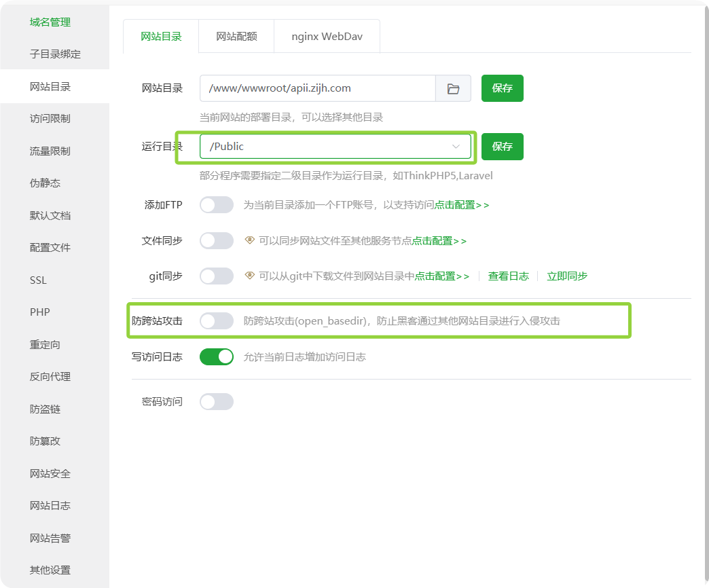
Task: Disable the 写访问日志 toggle
Action: coord(217,356)
